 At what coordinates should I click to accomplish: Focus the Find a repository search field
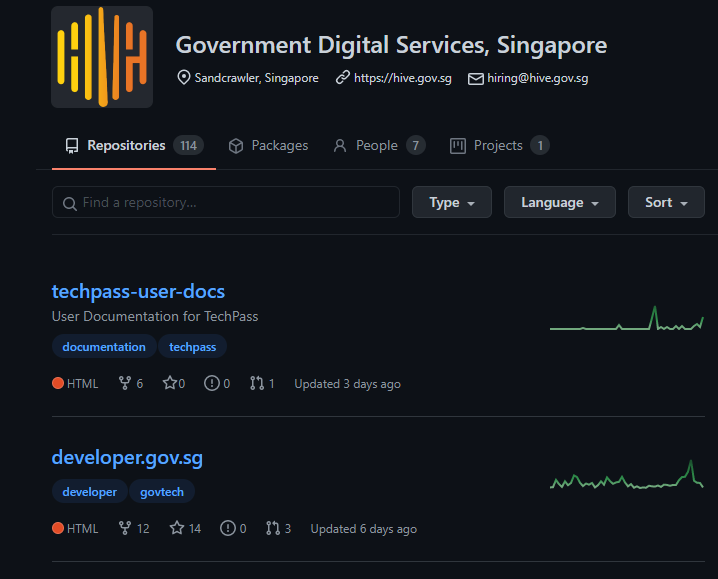(x=226, y=202)
